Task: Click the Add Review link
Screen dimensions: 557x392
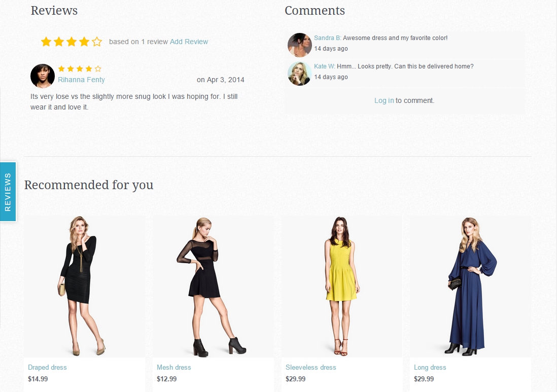Action: click(189, 42)
